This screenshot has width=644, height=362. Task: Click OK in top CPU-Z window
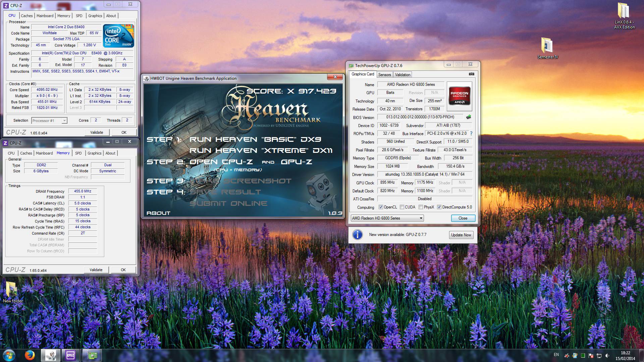124,132
